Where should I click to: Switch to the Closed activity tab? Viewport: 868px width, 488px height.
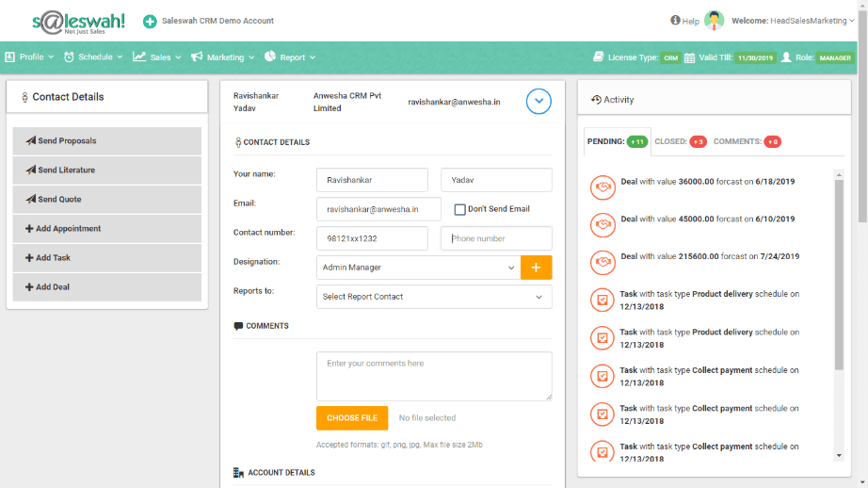point(681,142)
